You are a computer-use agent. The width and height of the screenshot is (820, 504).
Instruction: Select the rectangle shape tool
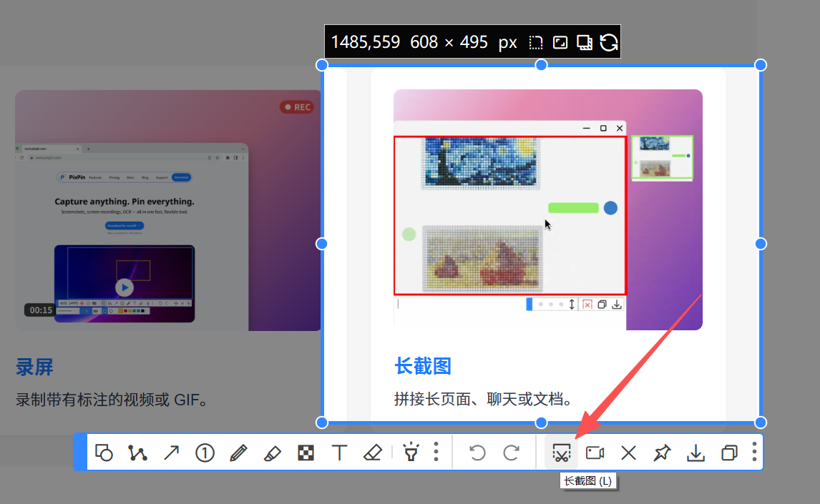[104, 452]
